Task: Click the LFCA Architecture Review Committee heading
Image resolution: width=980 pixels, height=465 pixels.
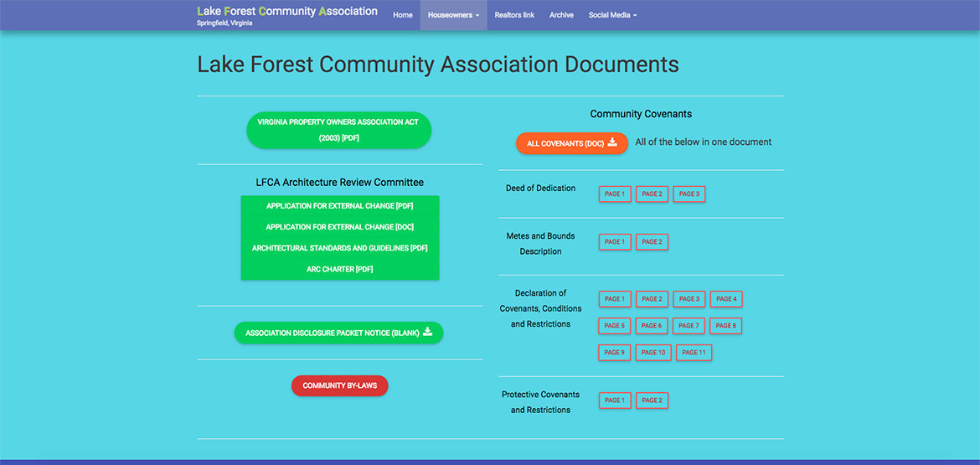Action: [339, 183]
